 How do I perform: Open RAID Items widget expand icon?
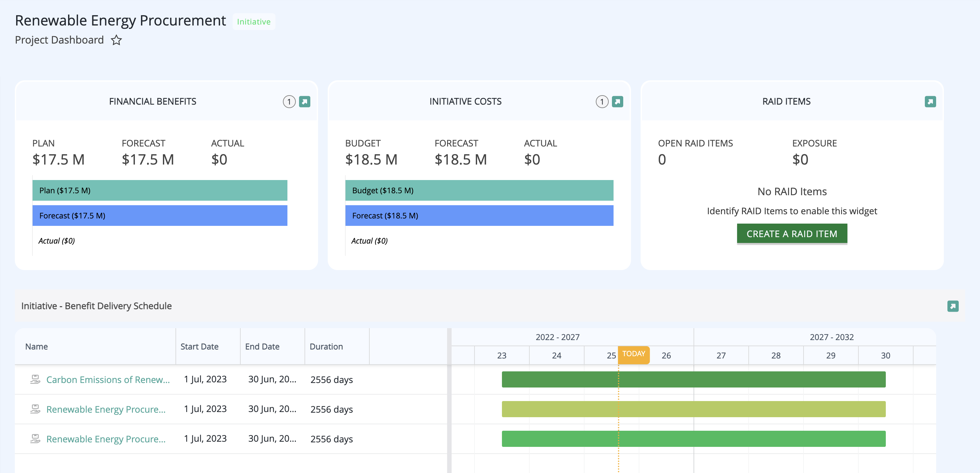tap(930, 102)
